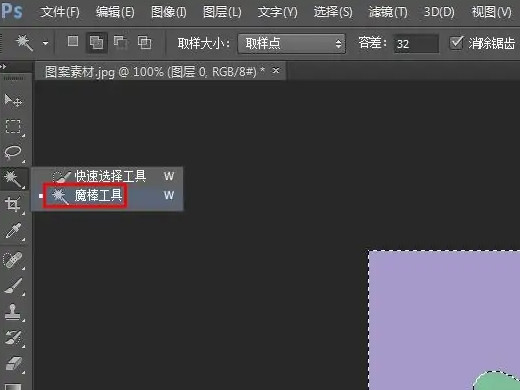Select the Eraser tool
Viewport: 520px width, 390px height.
point(13,364)
